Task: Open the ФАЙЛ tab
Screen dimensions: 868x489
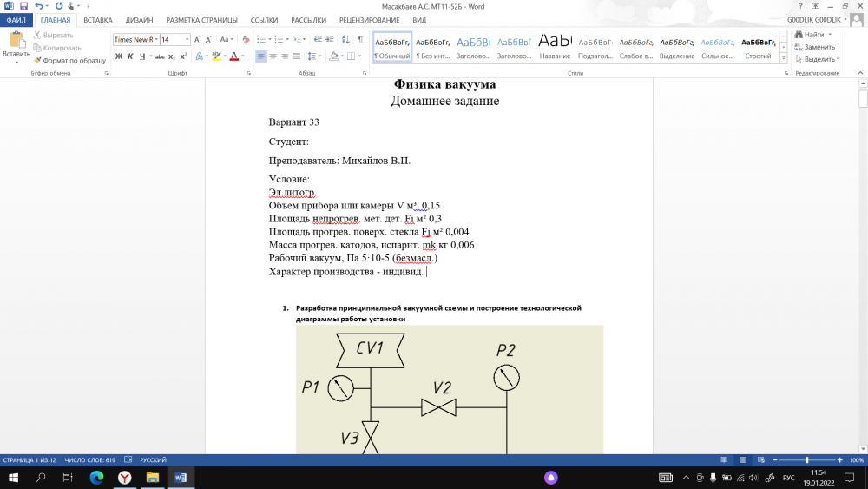Action: tap(16, 20)
